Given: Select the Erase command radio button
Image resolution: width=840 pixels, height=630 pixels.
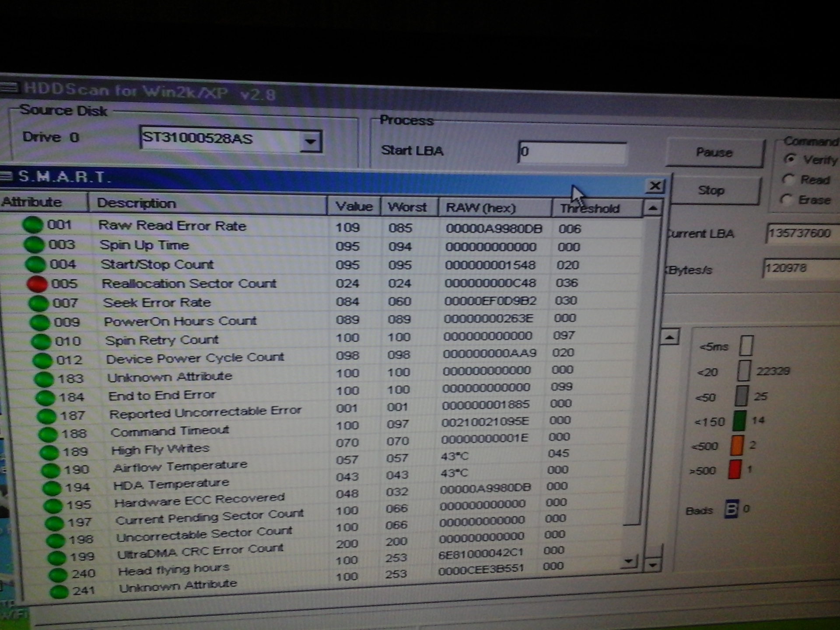Looking at the screenshot, I should 786,199.
